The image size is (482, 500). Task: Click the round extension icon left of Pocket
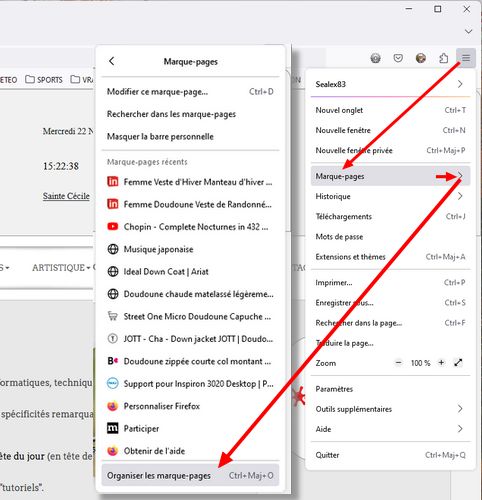click(376, 58)
